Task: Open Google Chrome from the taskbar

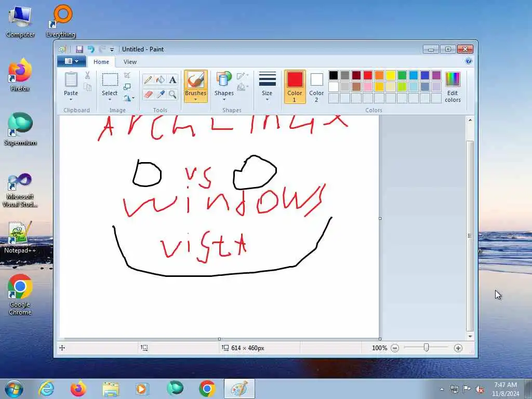Action: (x=207, y=389)
